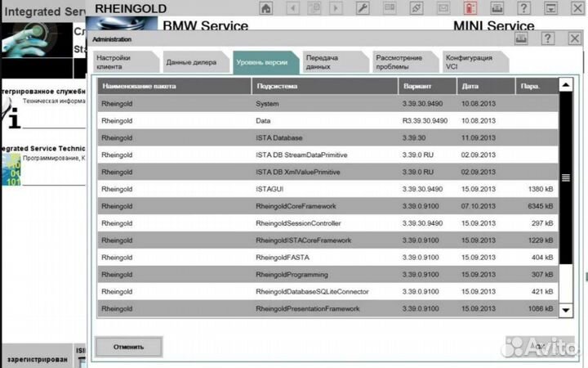Click the 1229 kB size cell
The image size is (588, 368).
541,240
